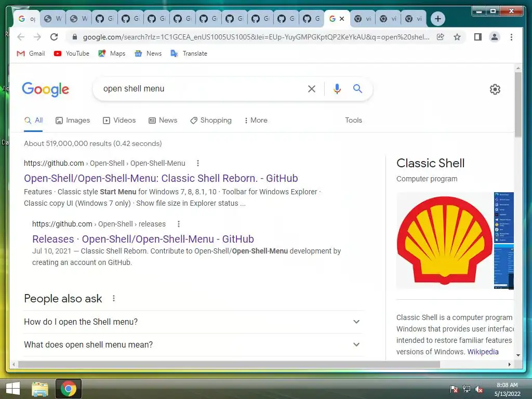Reload the current page

point(54,37)
